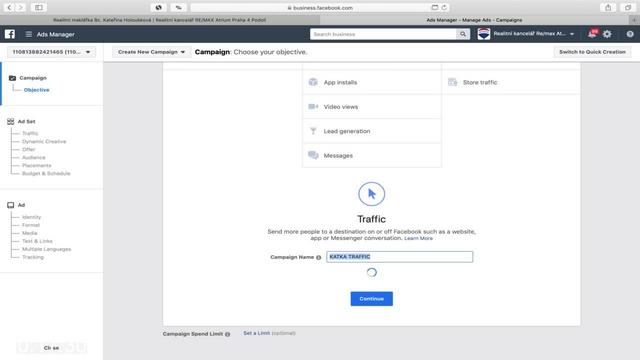Select the Messages objective

point(372,156)
